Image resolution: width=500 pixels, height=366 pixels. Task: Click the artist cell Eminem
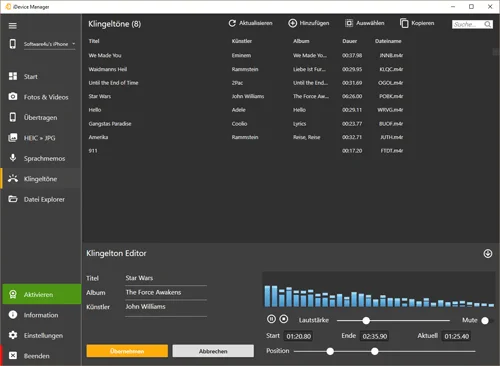(241, 55)
